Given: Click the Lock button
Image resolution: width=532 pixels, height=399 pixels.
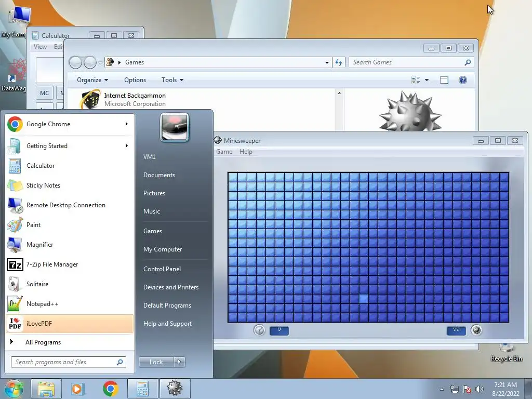Looking at the screenshot, I should (156, 362).
